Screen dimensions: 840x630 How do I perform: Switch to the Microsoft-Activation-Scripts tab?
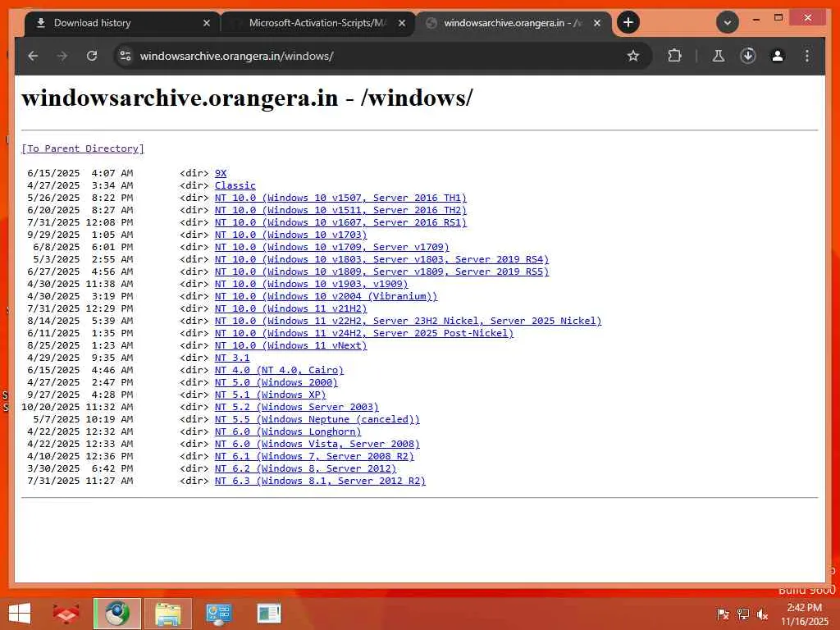(318, 23)
